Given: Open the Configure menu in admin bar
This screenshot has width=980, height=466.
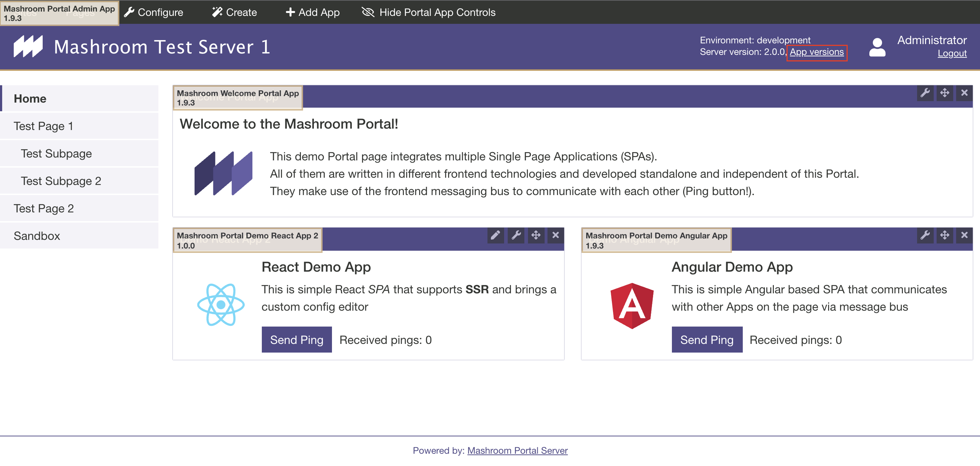Looking at the screenshot, I should coord(154,12).
